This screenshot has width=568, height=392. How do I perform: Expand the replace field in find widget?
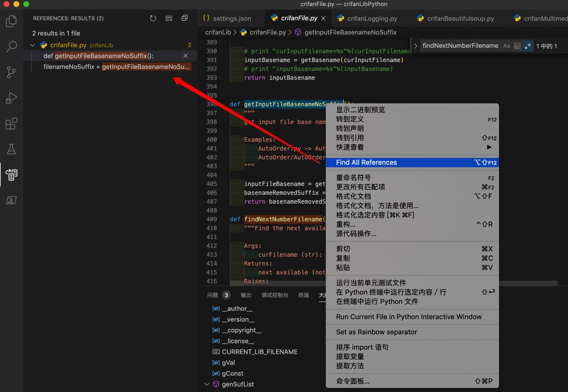415,46
